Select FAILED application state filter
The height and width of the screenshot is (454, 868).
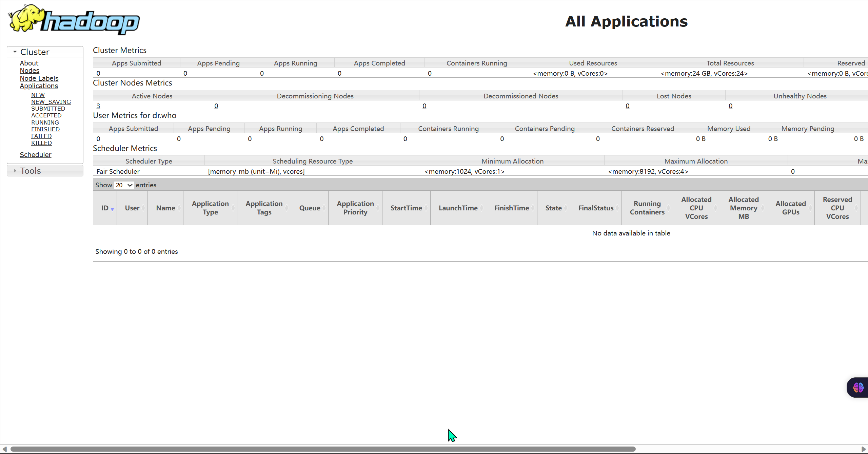41,136
